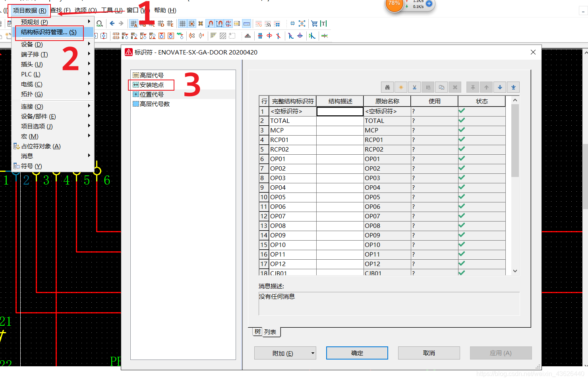Expand the 电缆 (C) submenu
Image resolution: width=588 pixels, height=381 pixels.
click(54, 84)
